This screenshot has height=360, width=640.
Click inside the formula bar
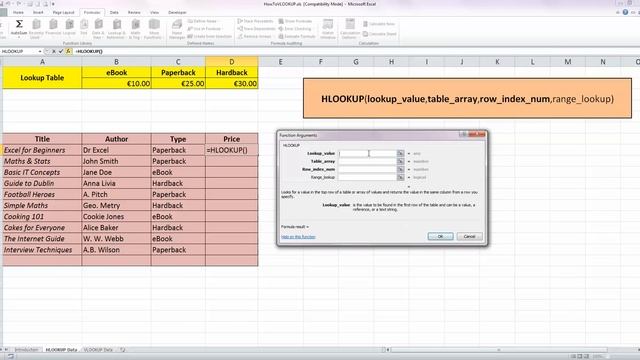(x=355, y=51)
